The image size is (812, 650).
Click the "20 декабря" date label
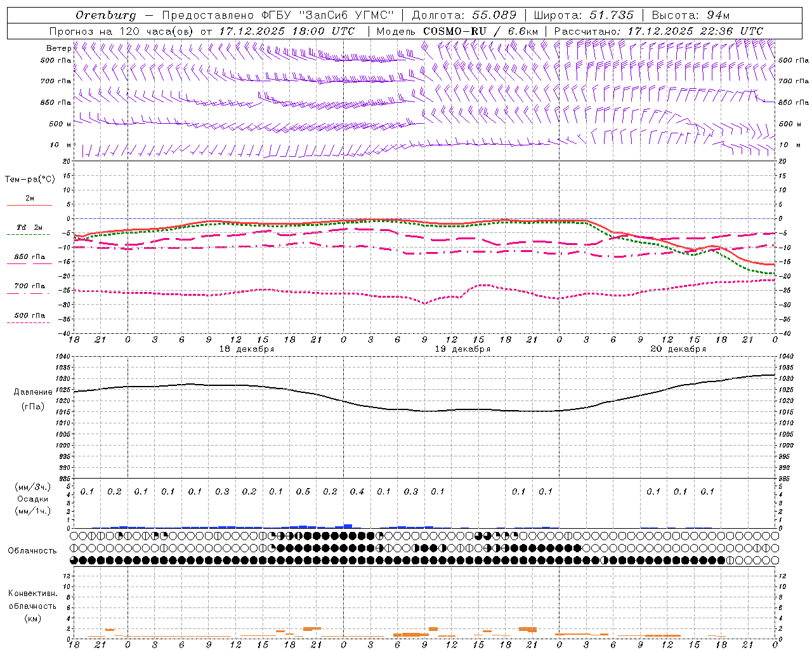678,349
